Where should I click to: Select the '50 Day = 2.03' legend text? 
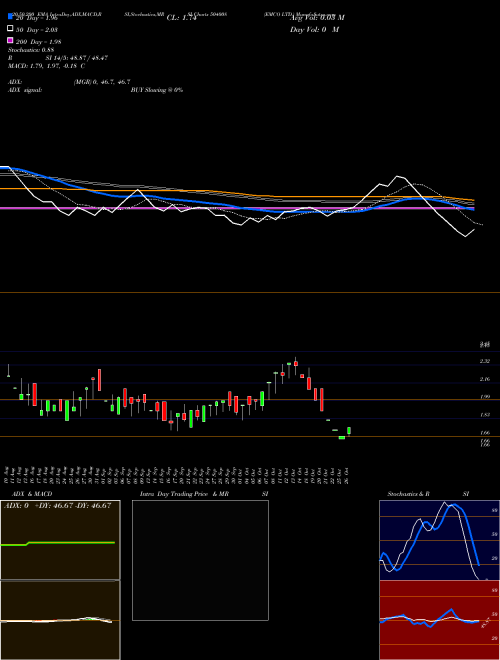[x=37, y=30]
